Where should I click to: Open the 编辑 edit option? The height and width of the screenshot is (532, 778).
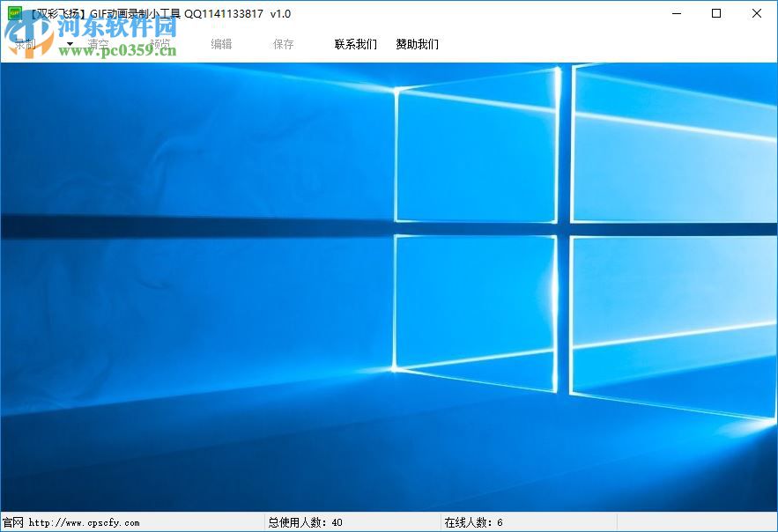221,44
